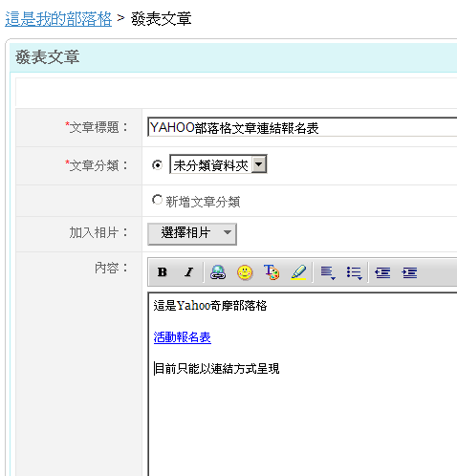Viewport: 457px width, 476px height.
Task: Click the 文章標題 title input field
Action: (x=302, y=127)
